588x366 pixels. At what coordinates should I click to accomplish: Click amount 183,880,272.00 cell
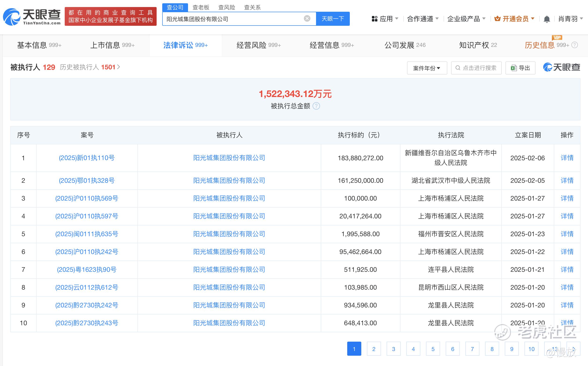360,158
